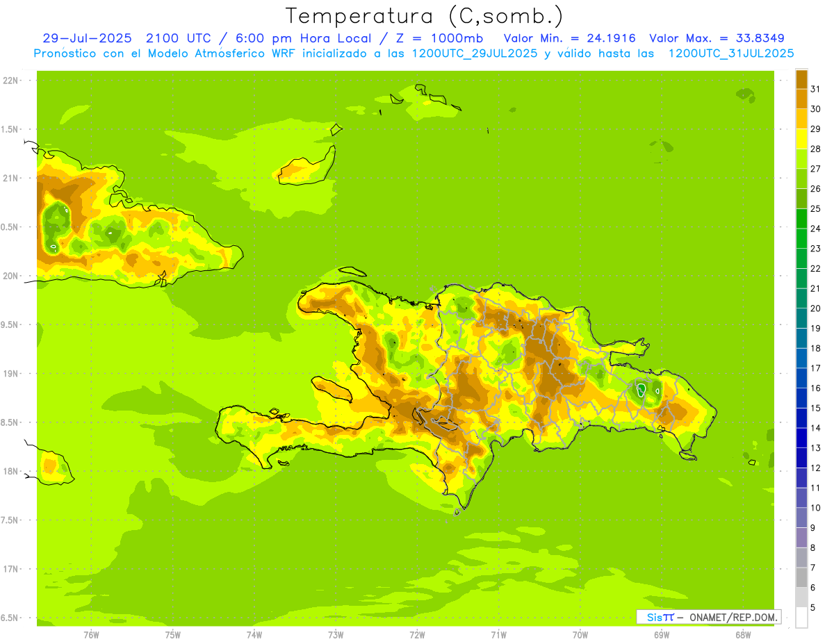Click the orange colorbar swatch between 30 and 31
This screenshot has height=644, width=834.
pyautogui.click(x=801, y=99)
